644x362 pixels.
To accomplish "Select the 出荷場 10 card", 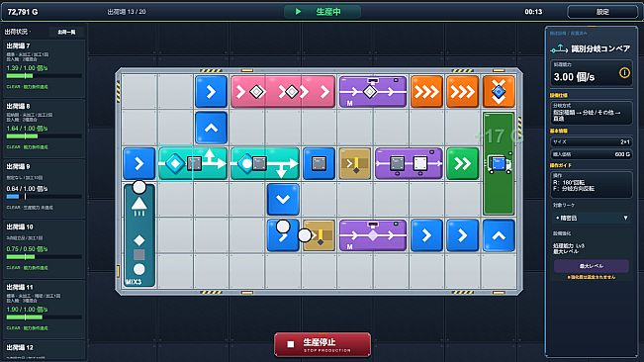I will 45,249.
